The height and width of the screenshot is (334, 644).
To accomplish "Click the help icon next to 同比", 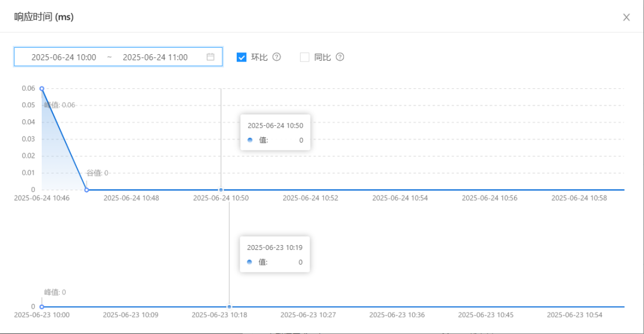I will coord(340,57).
